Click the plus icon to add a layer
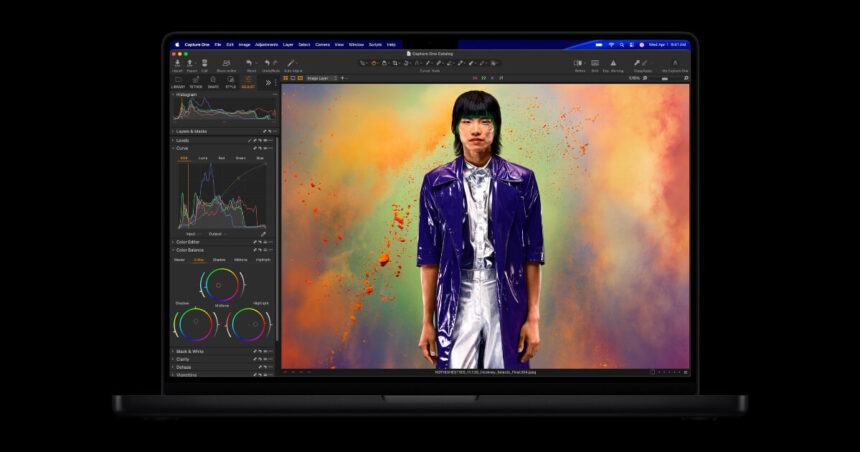The image size is (860, 452). (x=342, y=78)
